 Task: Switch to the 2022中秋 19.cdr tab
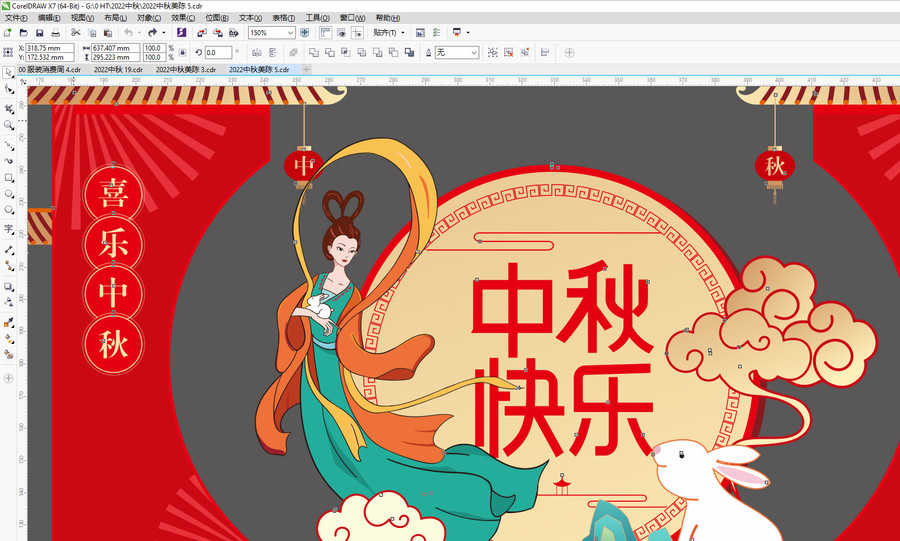click(x=118, y=69)
